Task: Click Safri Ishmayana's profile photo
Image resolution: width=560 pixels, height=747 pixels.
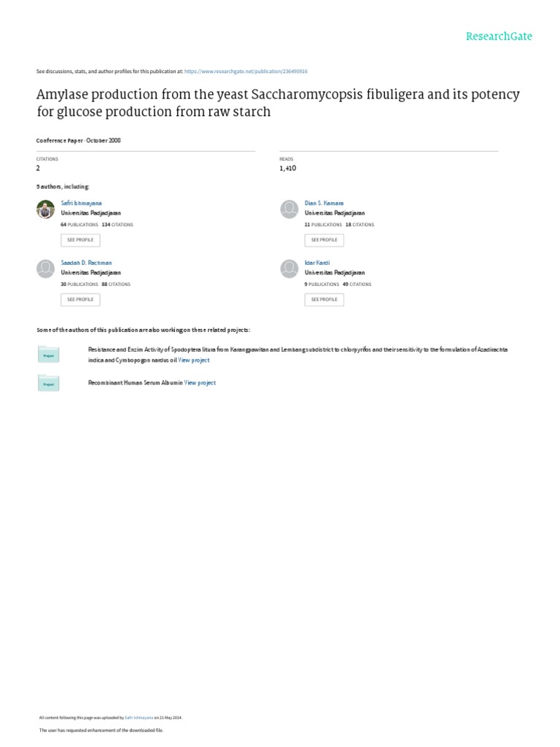Action: [45, 209]
